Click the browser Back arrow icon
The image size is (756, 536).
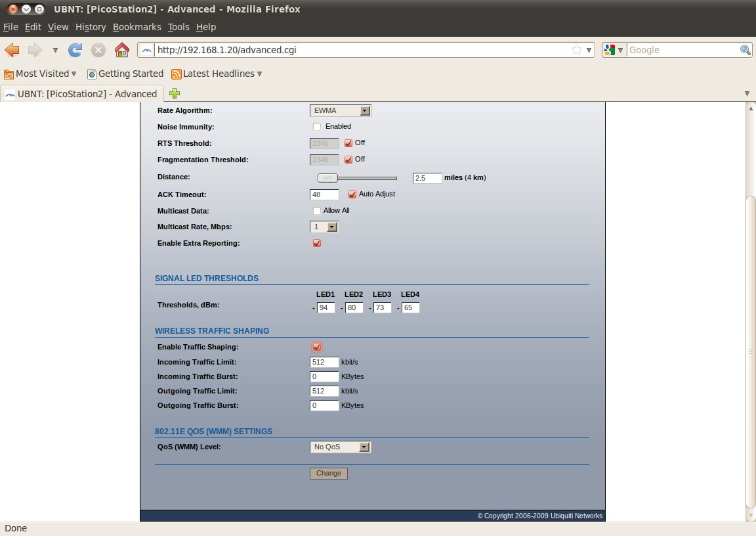(12, 50)
